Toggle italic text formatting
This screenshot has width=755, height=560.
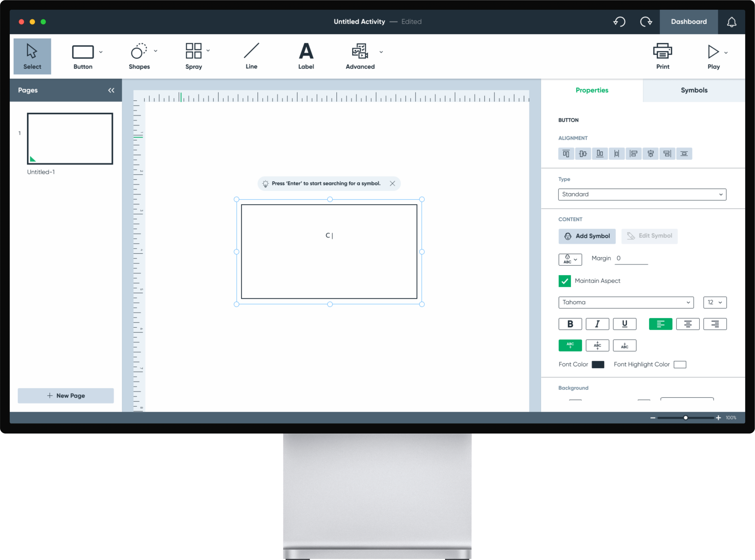point(597,324)
